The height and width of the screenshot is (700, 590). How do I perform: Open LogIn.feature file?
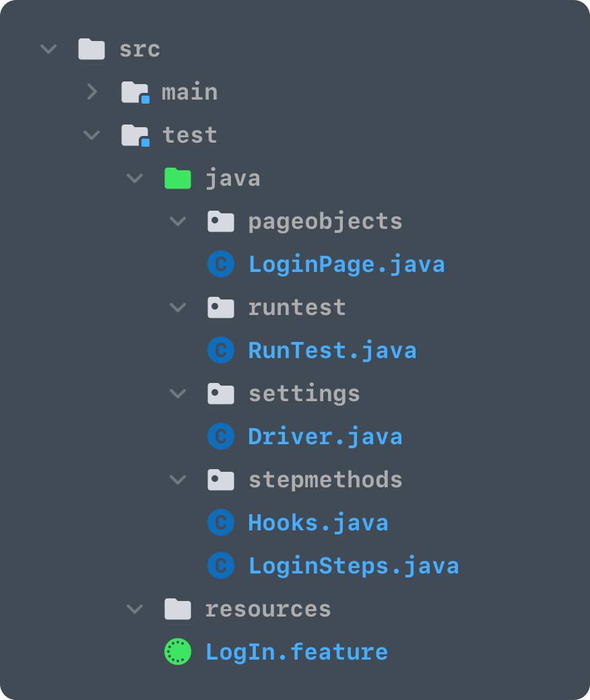click(x=296, y=652)
